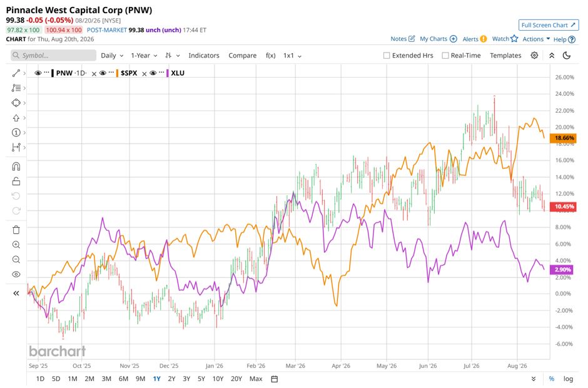The height and width of the screenshot is (388, 588).
Task: Open the Compare menu
Action: point(242,56)
